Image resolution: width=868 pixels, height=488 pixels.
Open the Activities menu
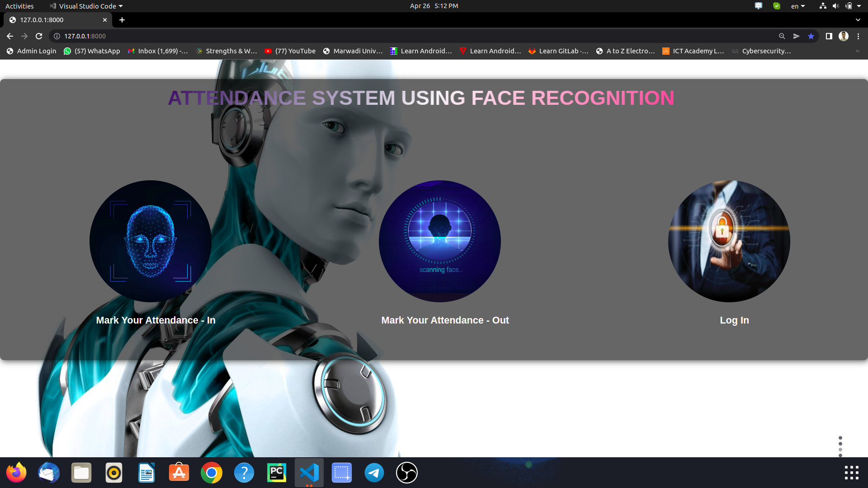click(19, 6)
